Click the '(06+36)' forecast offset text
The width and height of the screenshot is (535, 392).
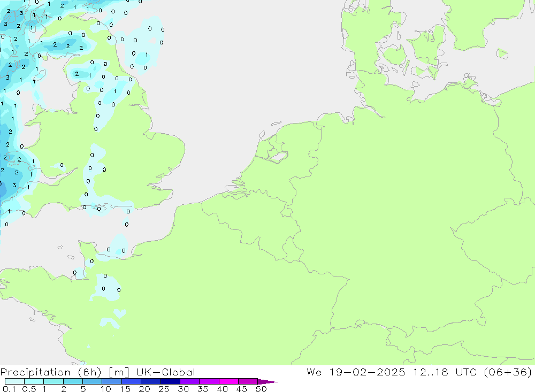click(508, 372)
